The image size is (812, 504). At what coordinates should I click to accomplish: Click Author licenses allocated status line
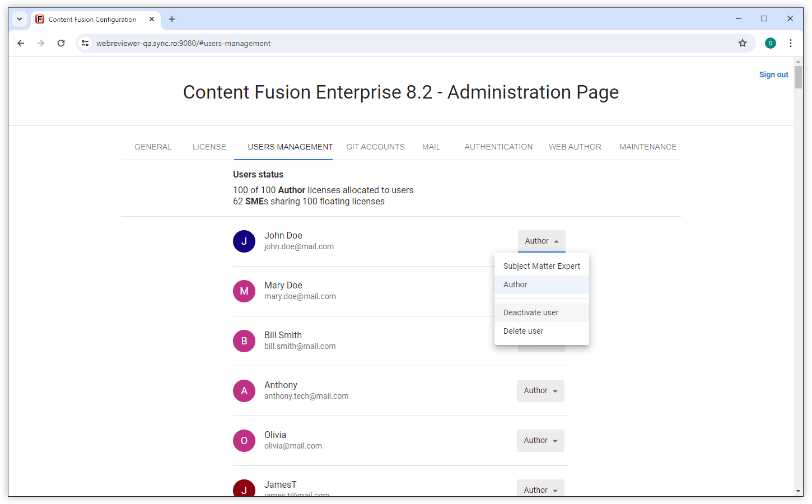[323, 190]
